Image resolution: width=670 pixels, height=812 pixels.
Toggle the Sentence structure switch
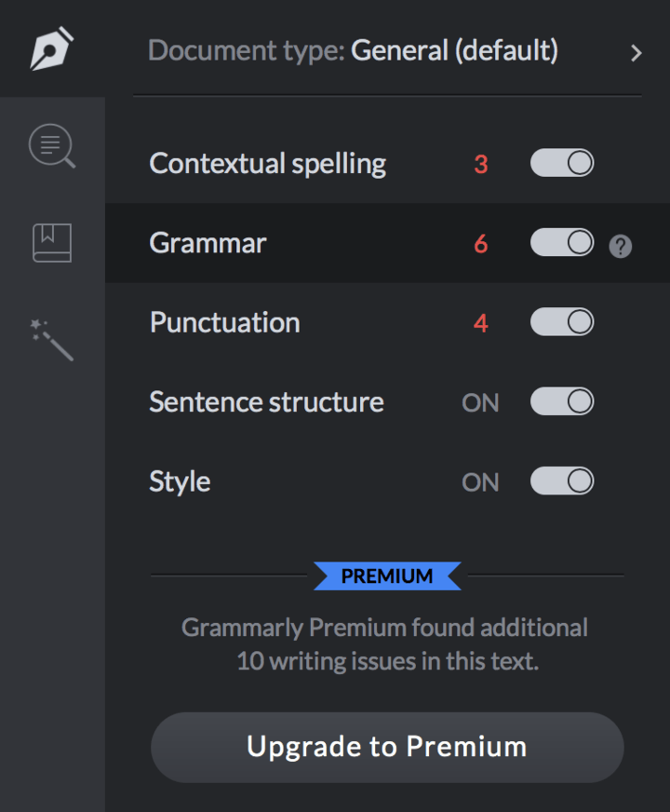562,402
